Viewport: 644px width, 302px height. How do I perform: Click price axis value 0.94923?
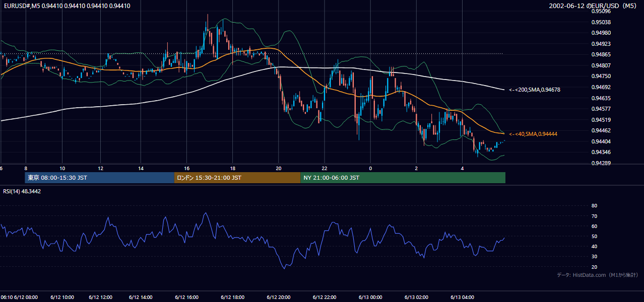601,44
